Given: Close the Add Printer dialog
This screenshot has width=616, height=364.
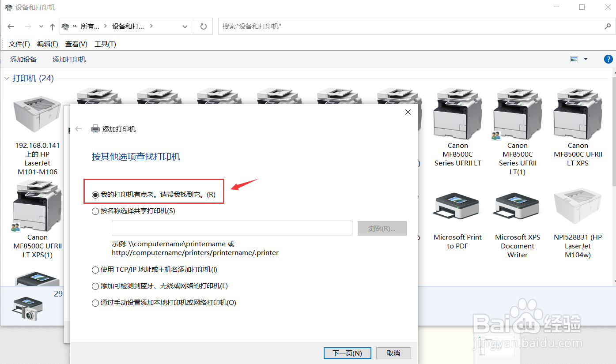Looking at the screenshot, I should coord(408,112).
